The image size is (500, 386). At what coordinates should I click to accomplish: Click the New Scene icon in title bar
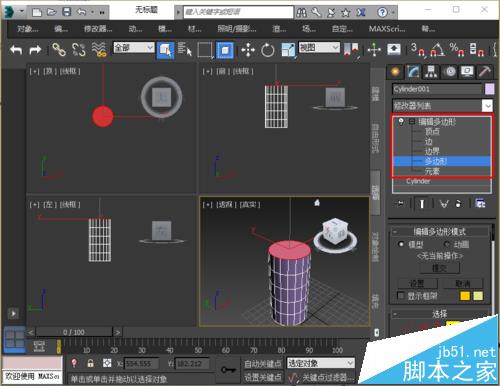coord(37,12)
